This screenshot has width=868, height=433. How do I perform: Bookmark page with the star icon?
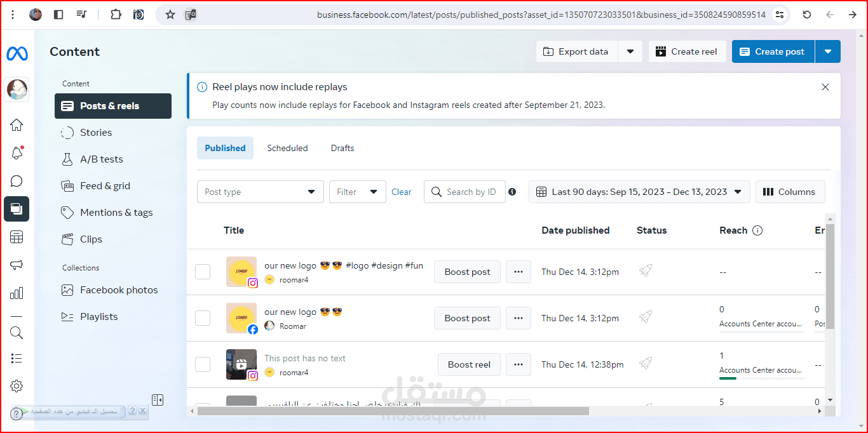coord(170,14)
